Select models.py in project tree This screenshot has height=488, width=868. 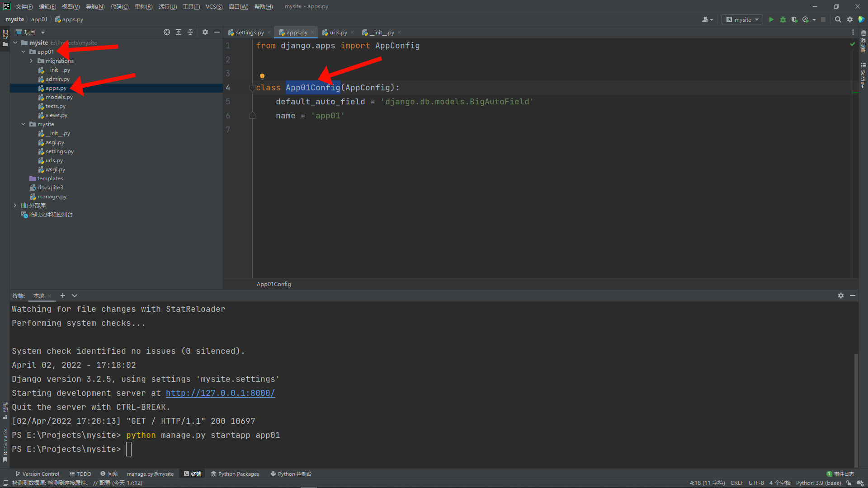(x=59, y=97)
